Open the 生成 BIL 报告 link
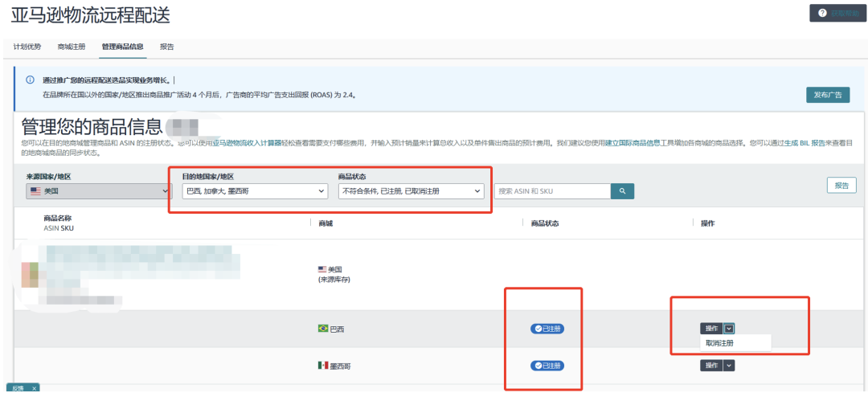Image resolution: width=868 pixels, height=397 pixels. 805,143
